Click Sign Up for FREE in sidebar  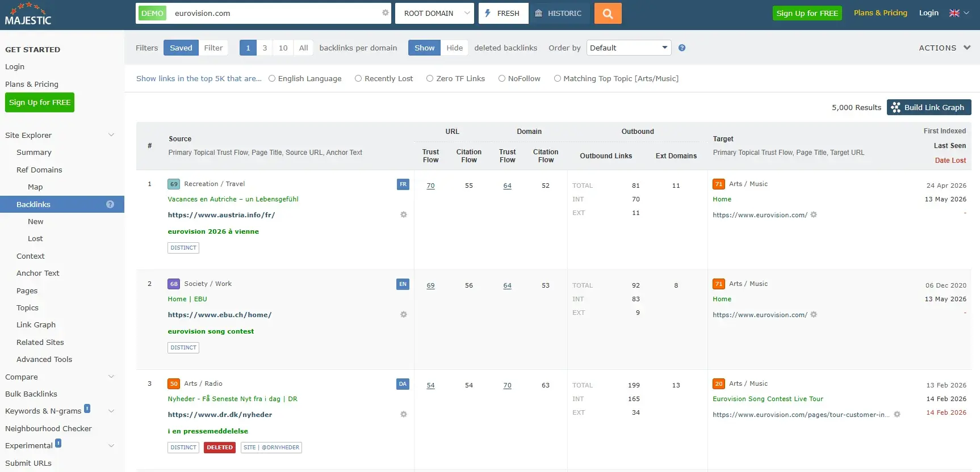click(40, 102)
